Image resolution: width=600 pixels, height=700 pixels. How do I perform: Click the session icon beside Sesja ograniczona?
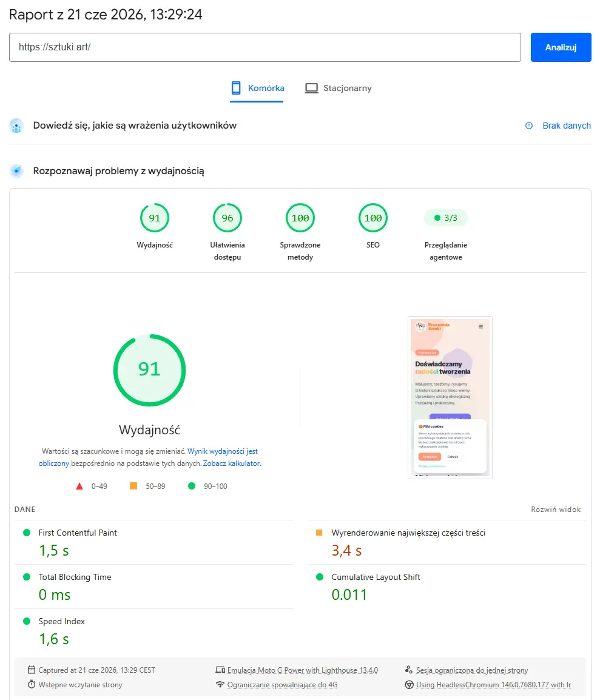click(408, 670)
